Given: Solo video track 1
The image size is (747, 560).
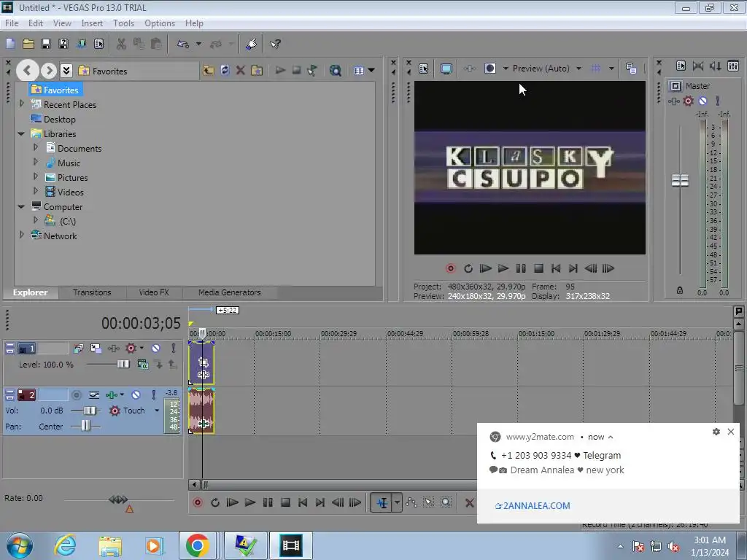Looking at the screenshot, I should [x=174, y=349].
